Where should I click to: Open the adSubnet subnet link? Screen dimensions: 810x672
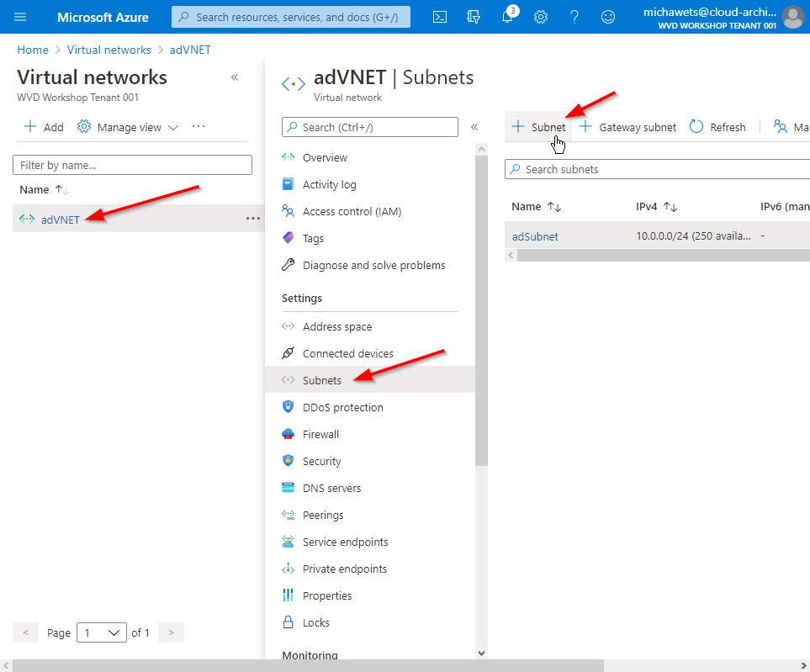click(535, 236)
